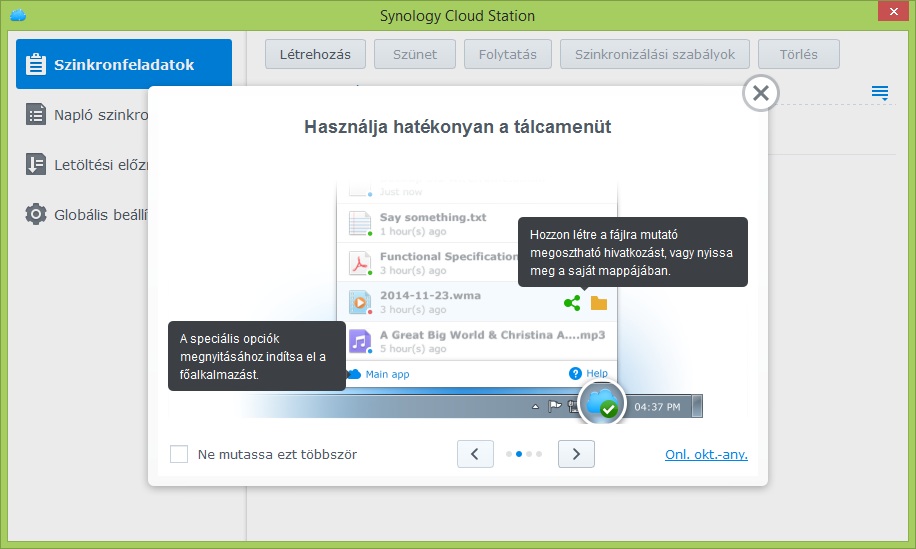Click the yellow folder icon in illustration
The image size is (916, 549).
pos(599,303)
